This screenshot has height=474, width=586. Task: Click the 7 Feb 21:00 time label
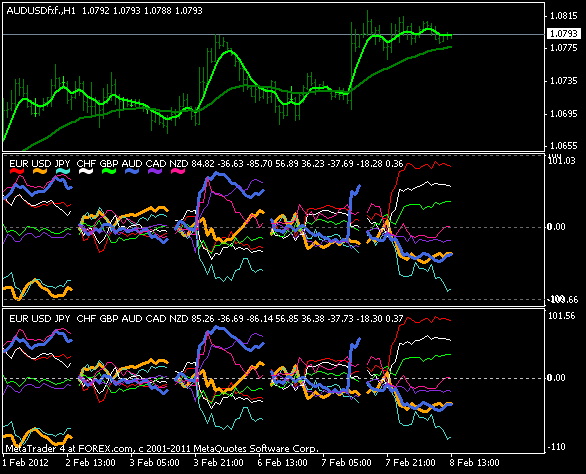410,463
